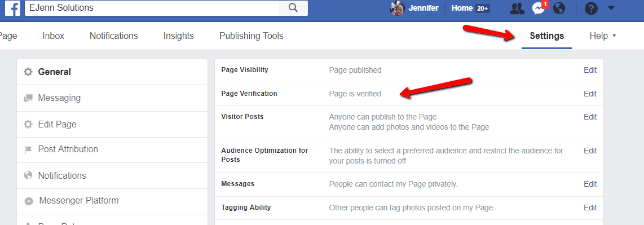Click the Page Visibility row label
This screenshot has height=225, width=644.
tap(244, 70)
